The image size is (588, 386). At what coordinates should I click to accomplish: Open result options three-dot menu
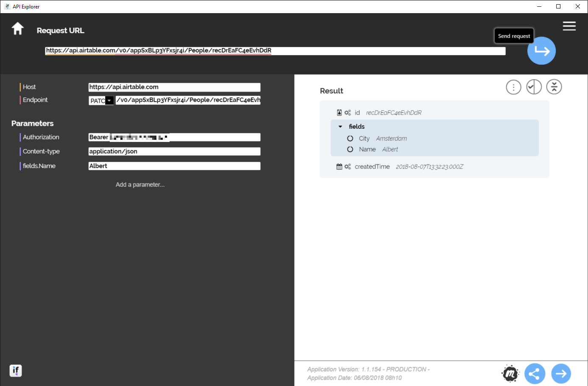(x=513, y=87)
